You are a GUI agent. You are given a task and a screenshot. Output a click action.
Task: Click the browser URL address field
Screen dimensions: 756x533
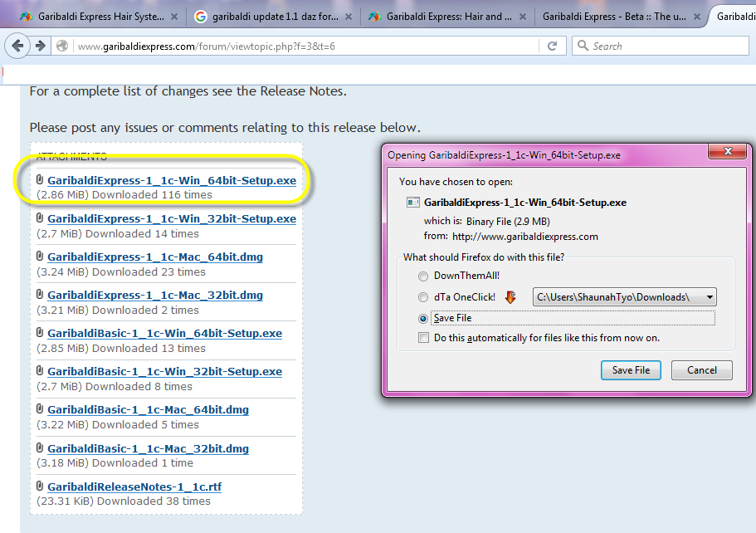coord(306,46)
